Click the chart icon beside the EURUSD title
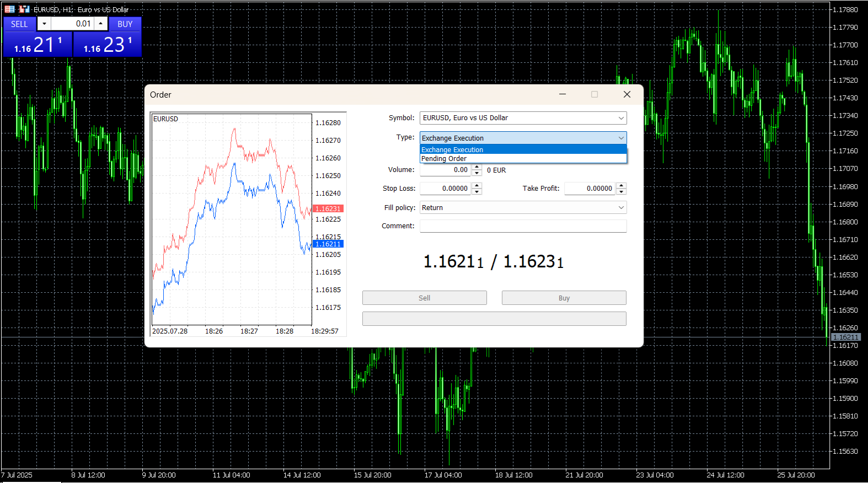This screenshot has height=483, width=868. tap(24, 9)
